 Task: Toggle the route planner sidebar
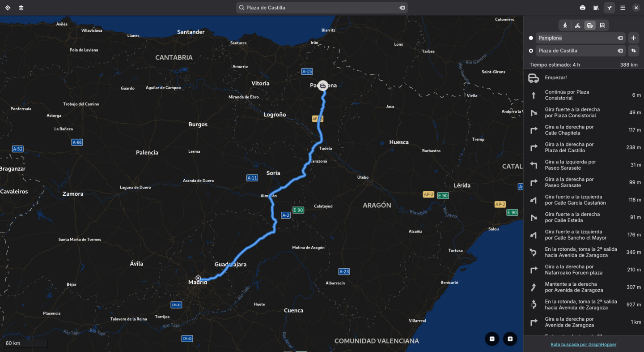tap(609, 8)
